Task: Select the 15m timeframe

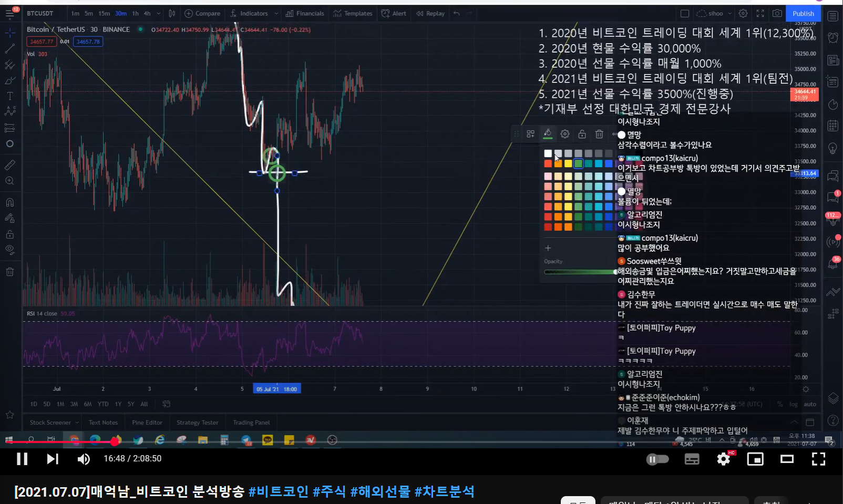Action: [104, 13]
